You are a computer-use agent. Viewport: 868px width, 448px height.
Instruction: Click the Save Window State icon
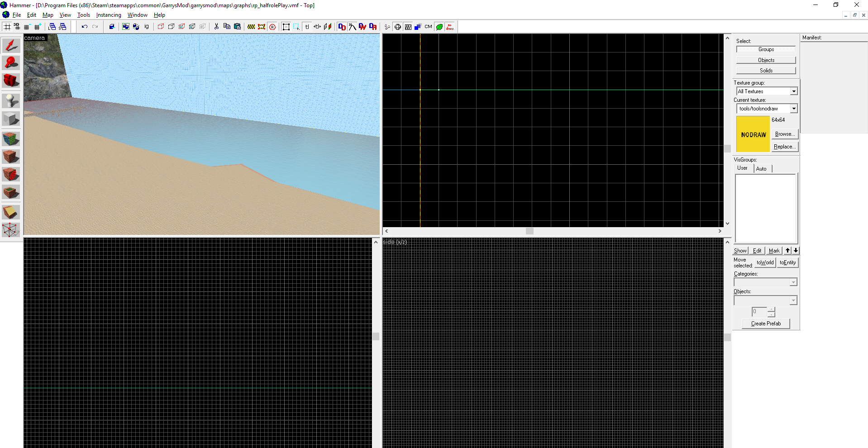click(62, 27)
